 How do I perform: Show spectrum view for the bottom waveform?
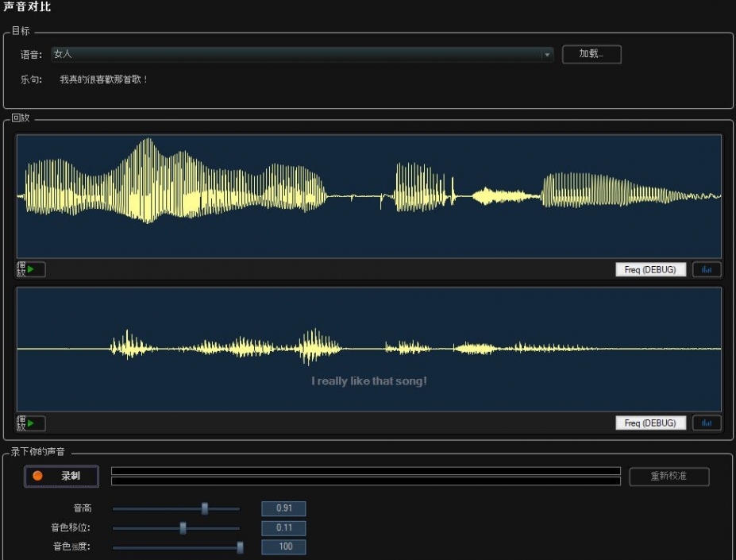click(x=707, y=423)
